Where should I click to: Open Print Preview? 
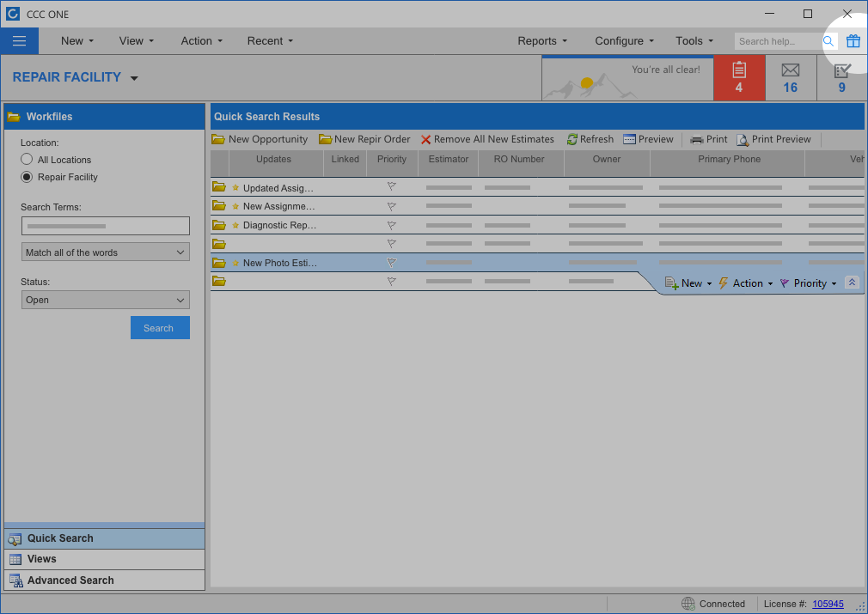point(773,139)
